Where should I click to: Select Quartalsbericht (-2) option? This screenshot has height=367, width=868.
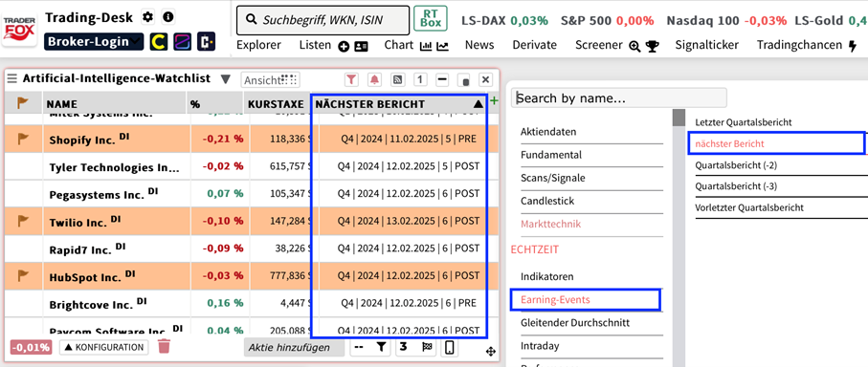point(736,164)
